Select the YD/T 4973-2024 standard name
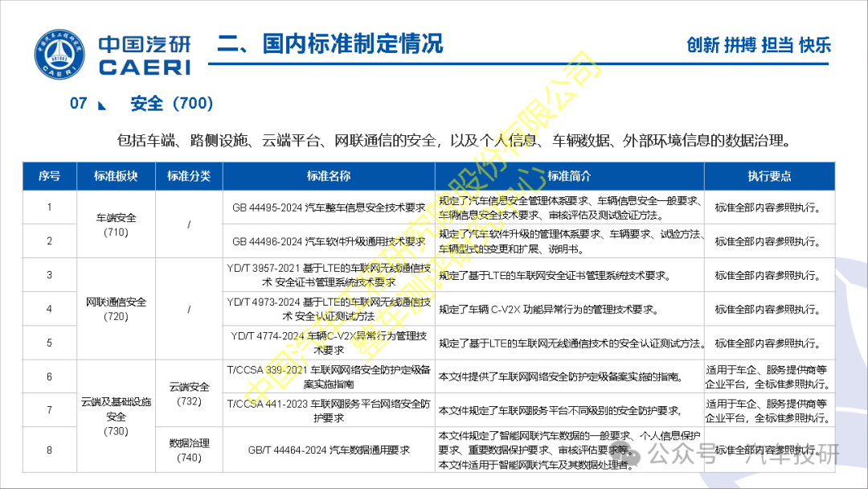 329,309
